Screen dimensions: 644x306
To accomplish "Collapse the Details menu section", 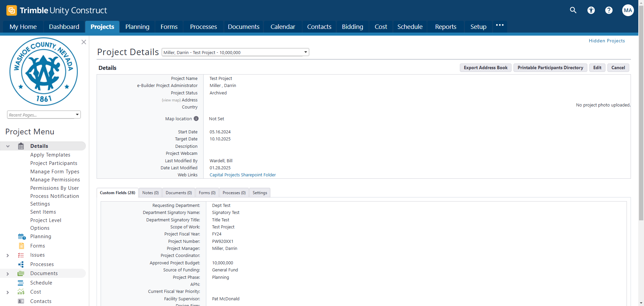I will (8, 146).
